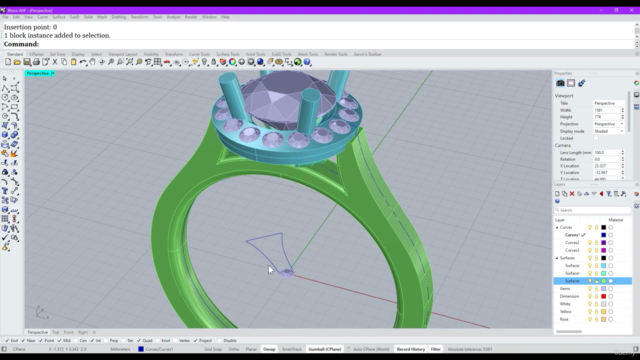This screenshot has height=360, width=640.
Task: Click Record History in status bar
Action: [x=411, y=349]
